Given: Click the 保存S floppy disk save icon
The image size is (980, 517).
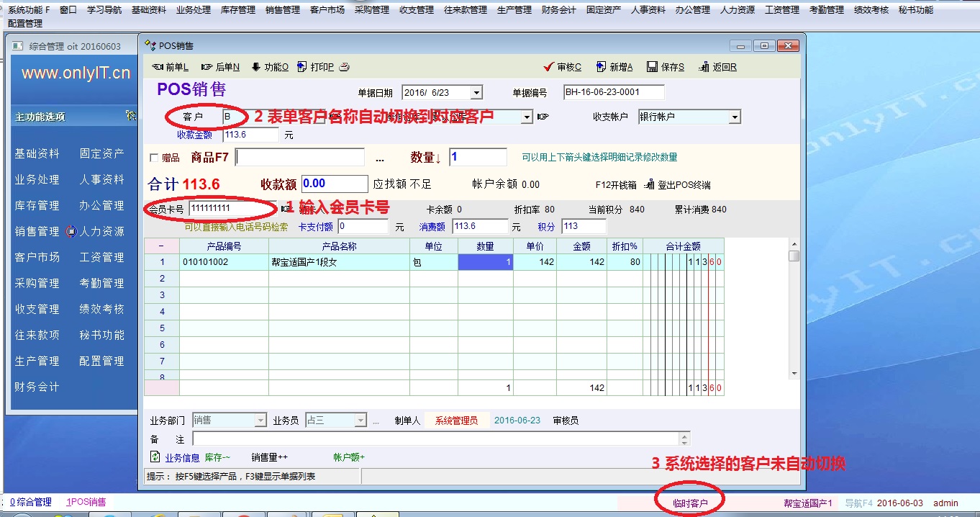Looking at the screenshot, I should (652, 68).
